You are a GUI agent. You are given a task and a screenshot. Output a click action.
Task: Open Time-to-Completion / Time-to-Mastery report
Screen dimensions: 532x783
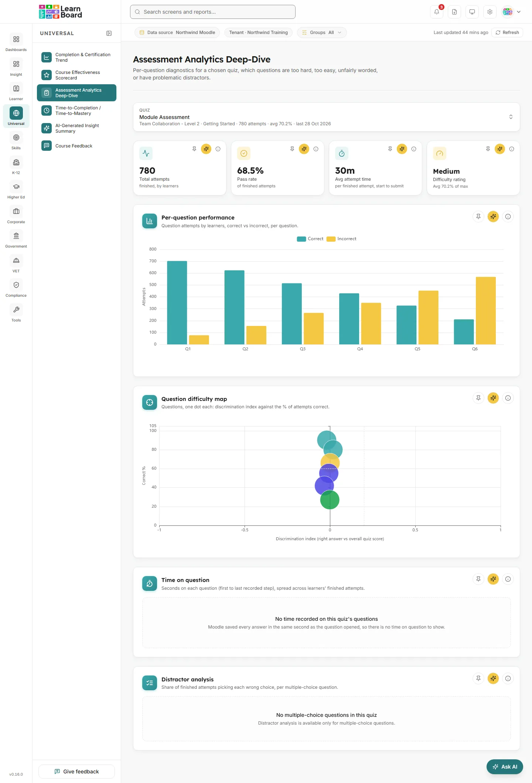pyautogui.click(x=76, y=110)
